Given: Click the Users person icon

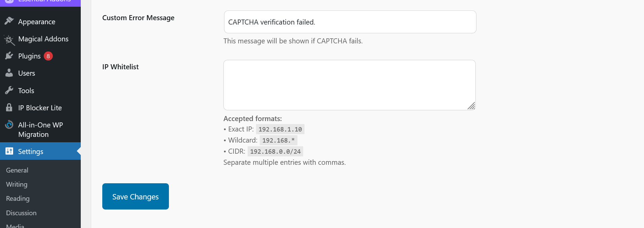Looking at the screenshot, I should (9, 73).
